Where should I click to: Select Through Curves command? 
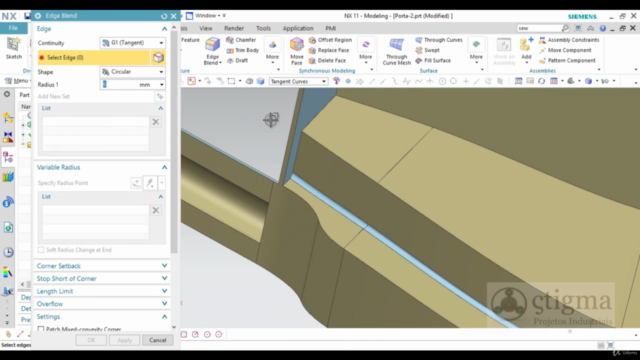(x=439, y=40)
